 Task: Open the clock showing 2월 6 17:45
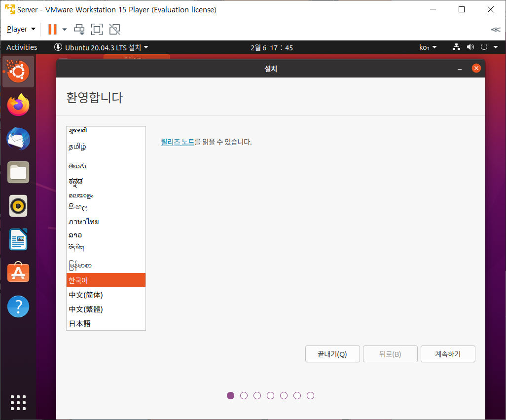(271, 48)
